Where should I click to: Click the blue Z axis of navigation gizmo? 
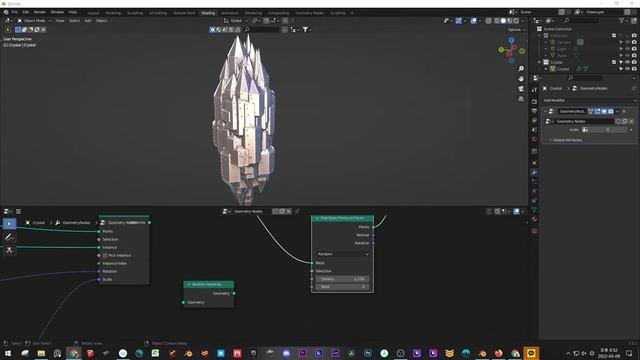[x=511, y=40]
